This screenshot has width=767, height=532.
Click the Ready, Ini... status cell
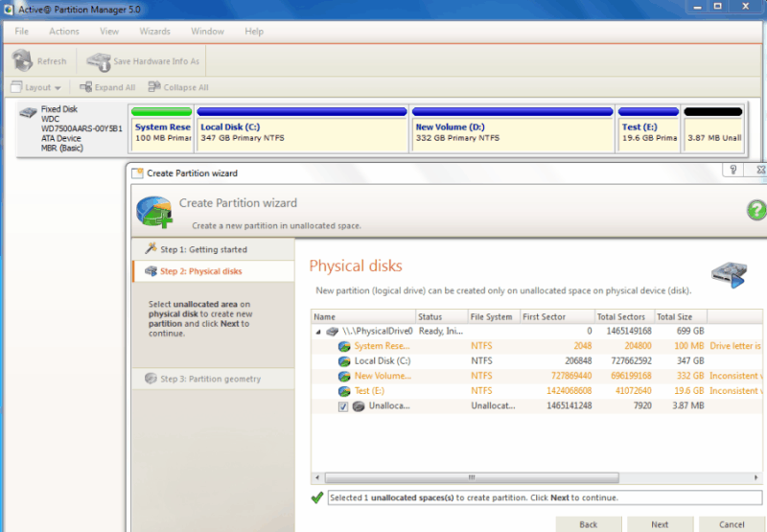tap(441, 331)
